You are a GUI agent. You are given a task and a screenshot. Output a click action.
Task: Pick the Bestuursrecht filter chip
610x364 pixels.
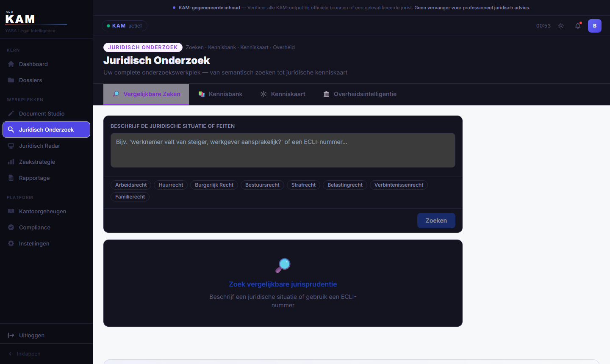click(x=262, y=185)
